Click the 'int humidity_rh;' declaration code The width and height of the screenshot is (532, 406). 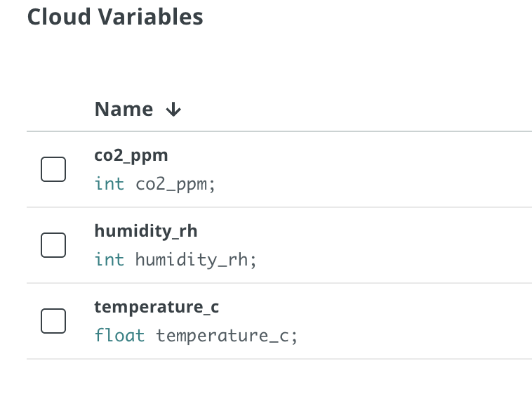point(175,260)
